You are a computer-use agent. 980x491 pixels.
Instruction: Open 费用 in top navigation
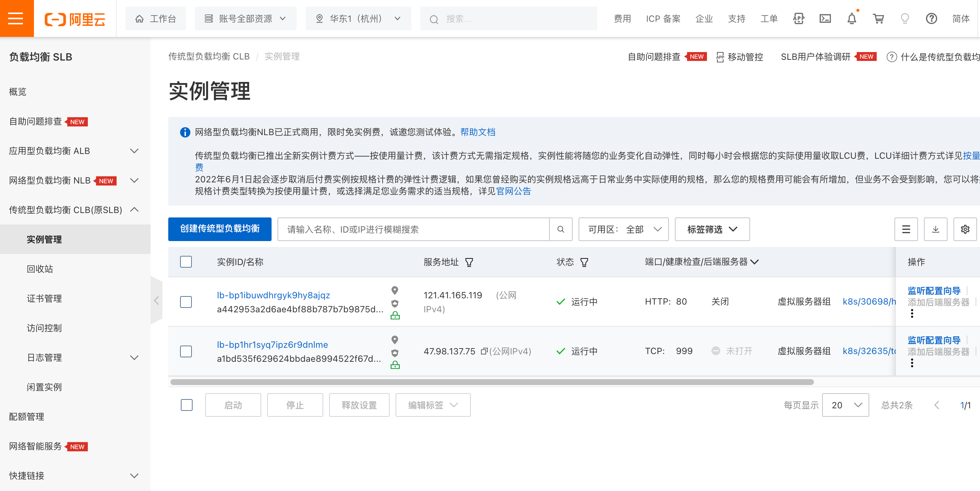click(x=622, y=19)
